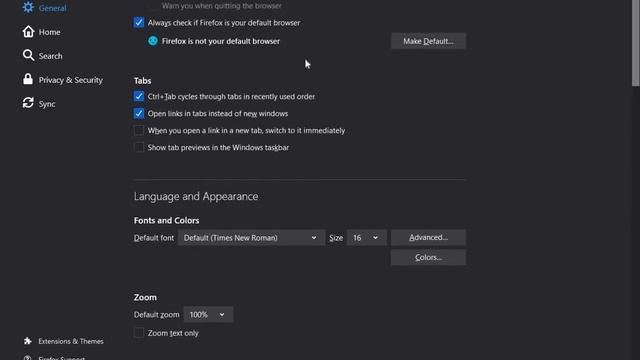
Task: Enable Show tab previews in Windows taskbar
Action: [139, 147]
